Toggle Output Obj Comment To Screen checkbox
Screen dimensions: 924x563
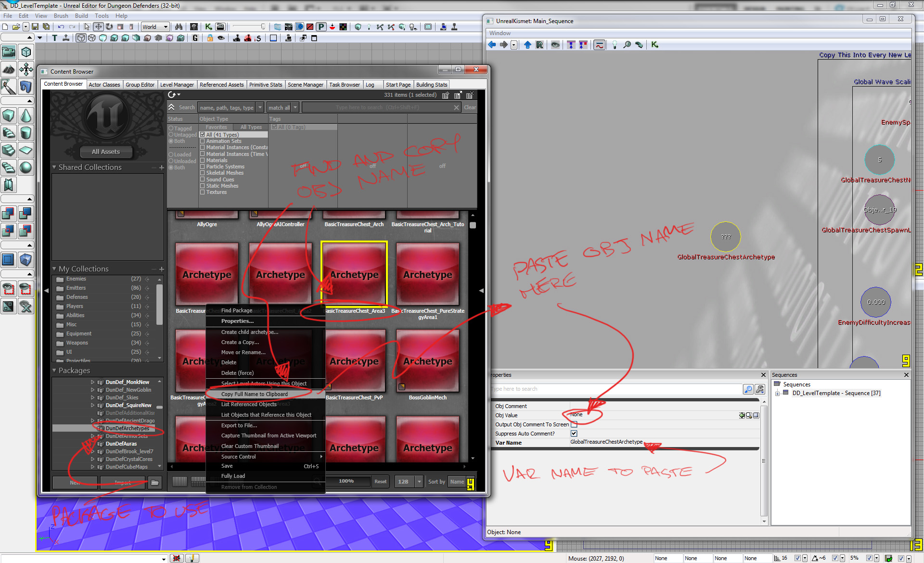point(574,424)
